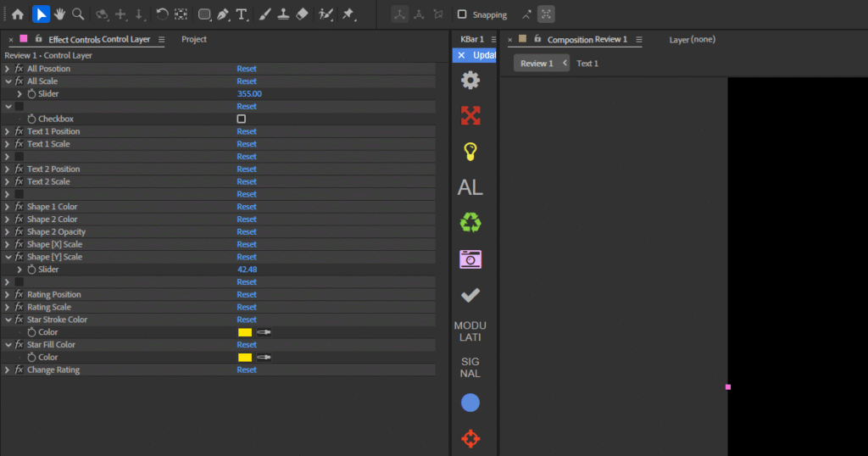This screenshot has width=868, height=456.
Task: Expand the Text 2 Position effect
Action: (7, 170)
